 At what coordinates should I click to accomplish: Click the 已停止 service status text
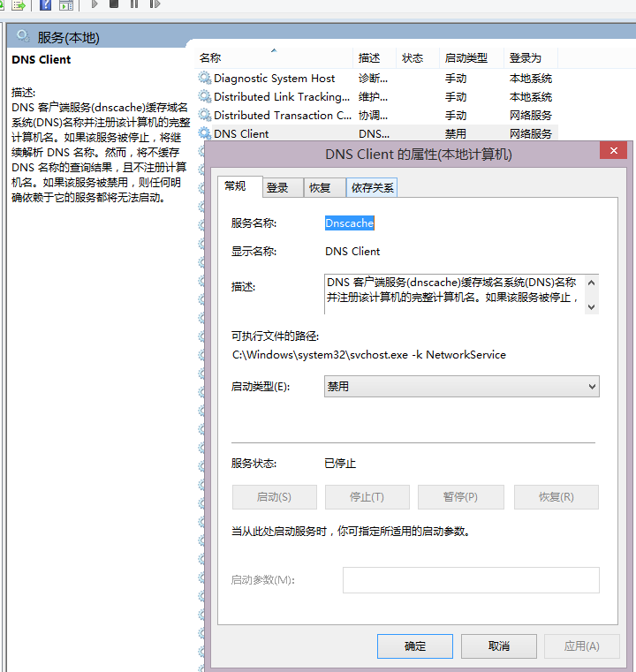tap(340, 464)
